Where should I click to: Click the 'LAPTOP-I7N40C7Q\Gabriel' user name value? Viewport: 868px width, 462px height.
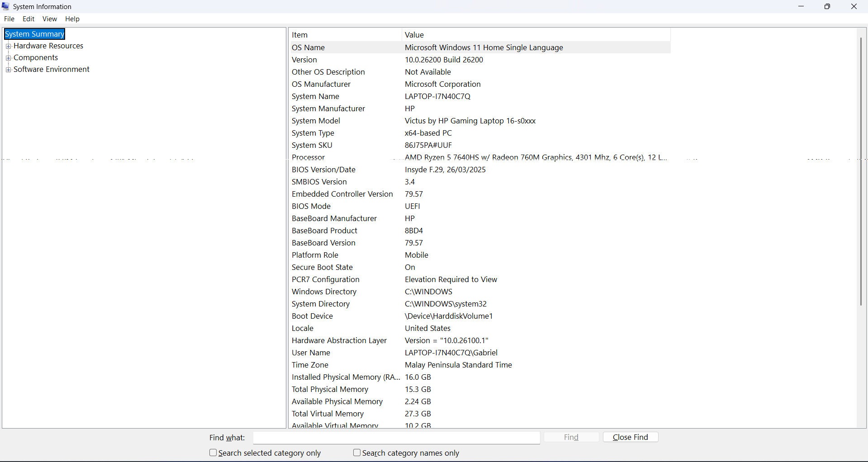pyautogui.click(x=451, y=353)
